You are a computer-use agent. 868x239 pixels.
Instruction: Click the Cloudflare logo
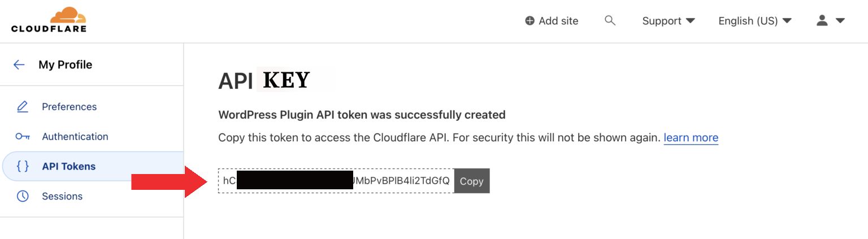[x=49, y=20]
